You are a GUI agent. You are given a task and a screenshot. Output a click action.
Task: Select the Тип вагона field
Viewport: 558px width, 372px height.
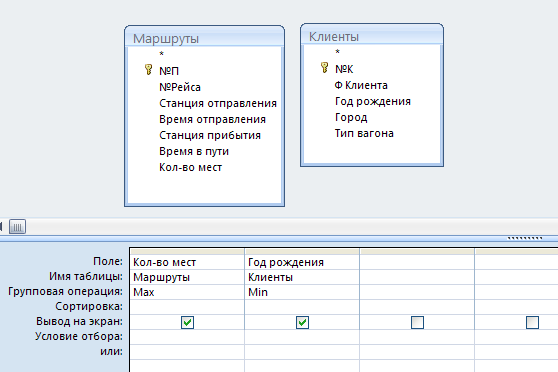pos(364,133)
